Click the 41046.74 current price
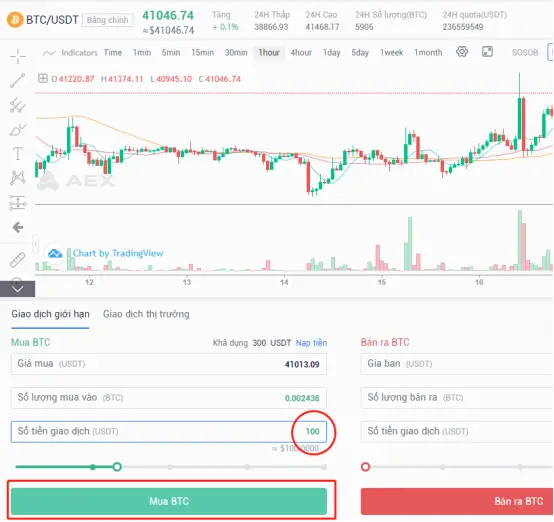The image size is (554, 522). 168,16
